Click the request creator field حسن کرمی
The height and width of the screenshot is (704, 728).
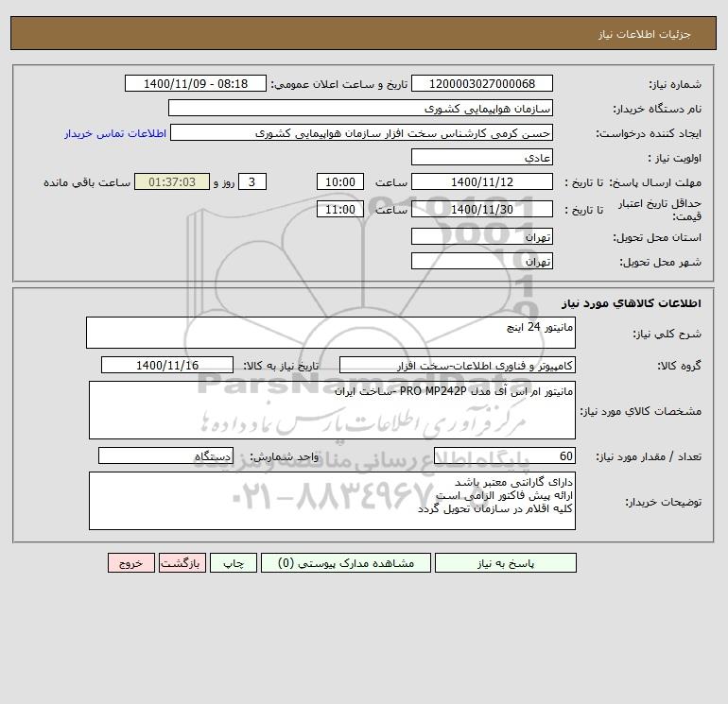click(362, 133)
